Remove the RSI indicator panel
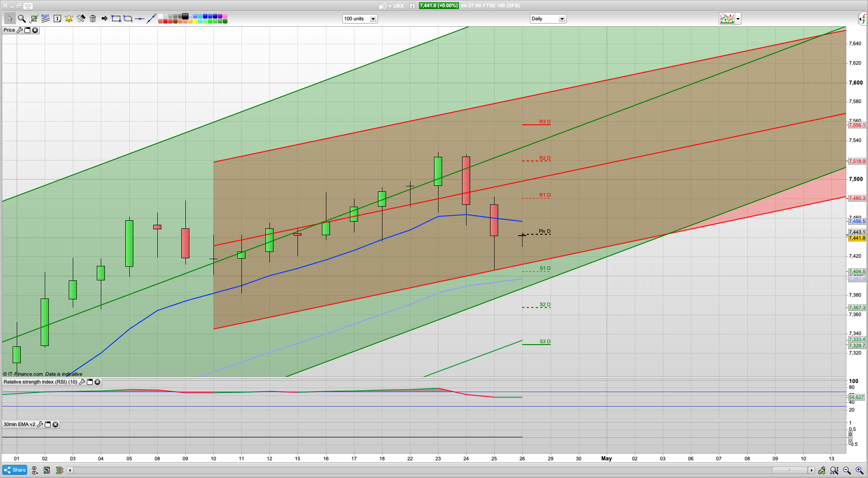This screenshot has width=868, height=478. (97, 382)
